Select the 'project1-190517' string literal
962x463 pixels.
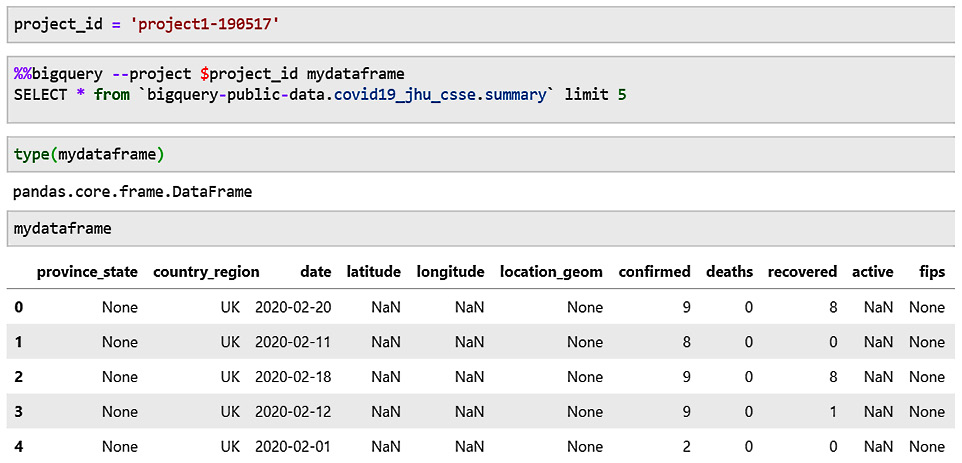point(206,26)
